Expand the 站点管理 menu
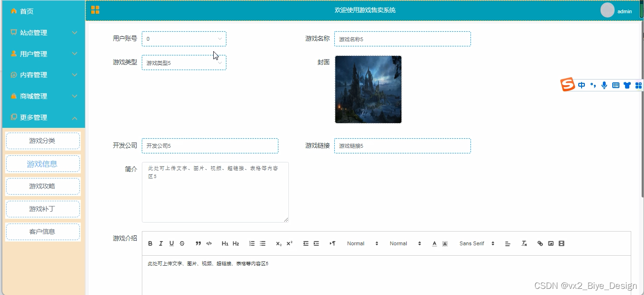The width and height of the screenshot is (644, 295). coord(44,33)
